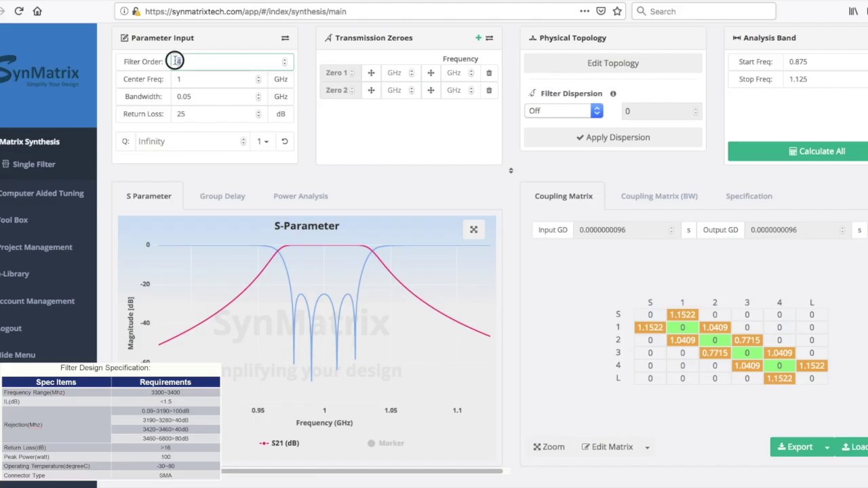Open the Export button dropdown arrow

click(827, 447)
